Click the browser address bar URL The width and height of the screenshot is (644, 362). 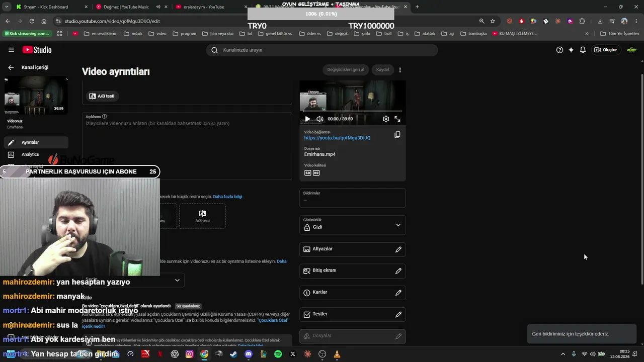112,21
